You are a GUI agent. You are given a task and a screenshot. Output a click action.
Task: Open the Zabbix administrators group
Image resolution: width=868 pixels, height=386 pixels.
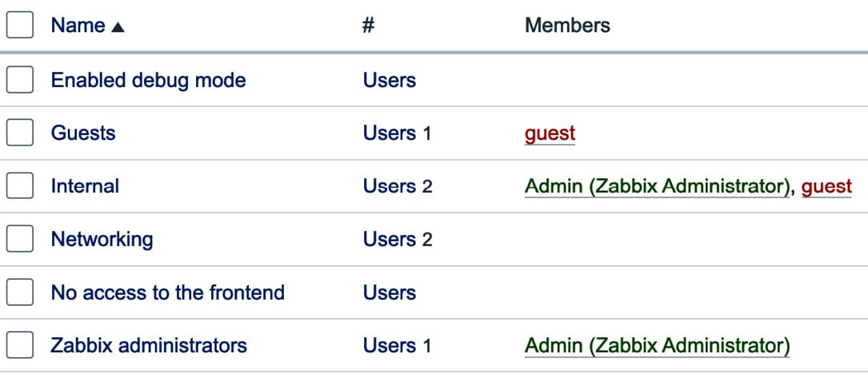[149, 345]
